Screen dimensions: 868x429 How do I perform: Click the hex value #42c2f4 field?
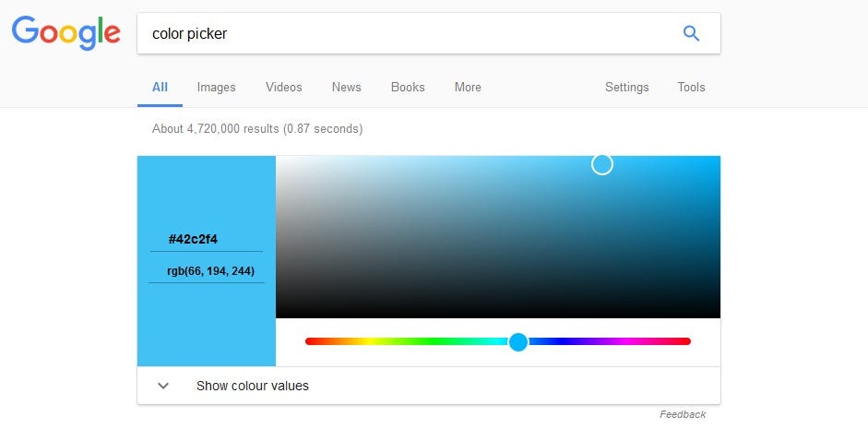pyautogui.click(x=207, y=240)
